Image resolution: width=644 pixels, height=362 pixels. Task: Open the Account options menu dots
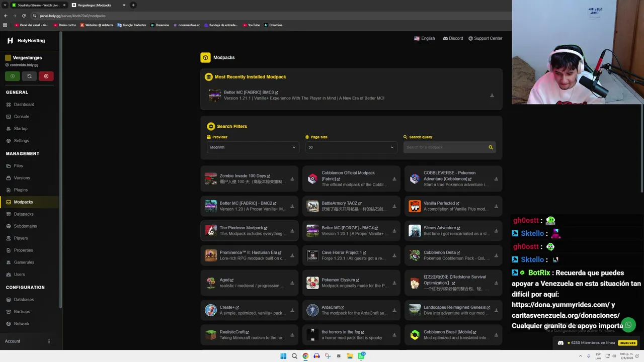tap(49, 341)
